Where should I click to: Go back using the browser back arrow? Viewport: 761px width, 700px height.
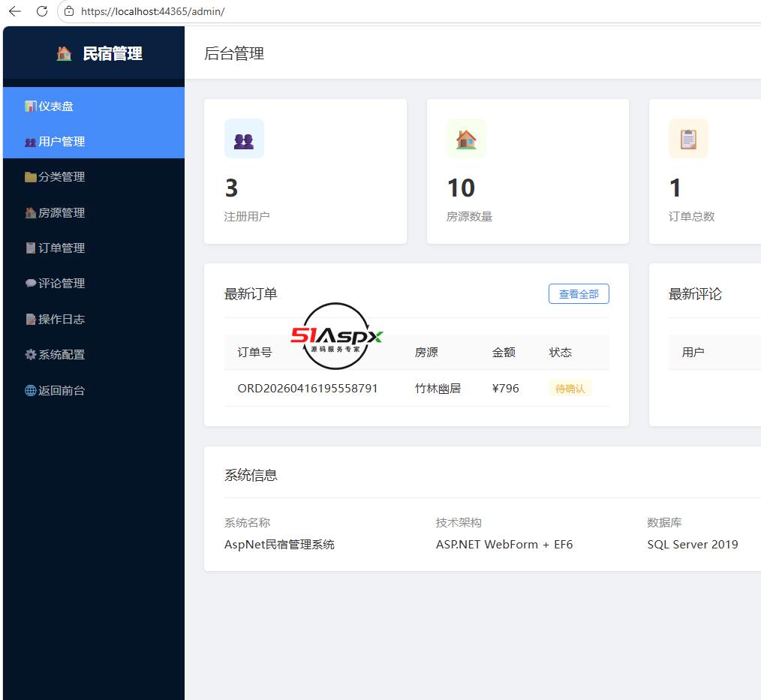click(x=15, y=11)
